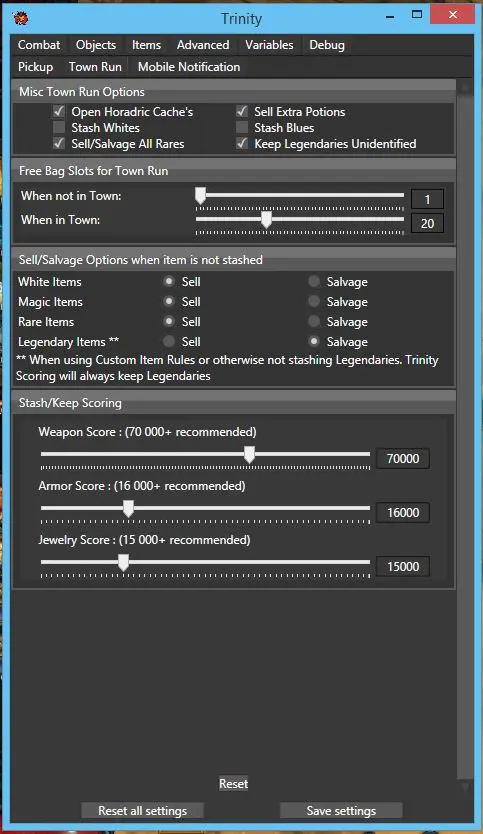Image resolution: width=483 pixels, height=834 pixels.
Task: Click the Stash/Keep Scoring section header
Action: click(x=234, y=403)
